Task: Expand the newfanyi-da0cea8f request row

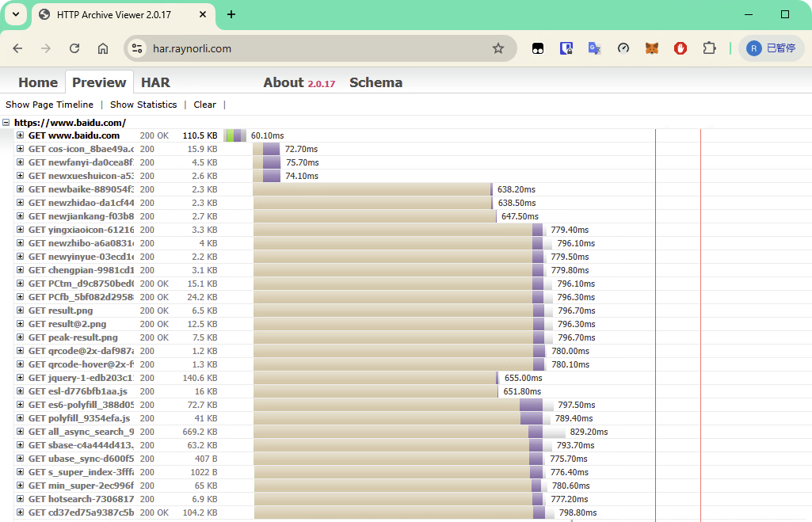Action: [x=20, y=162]
